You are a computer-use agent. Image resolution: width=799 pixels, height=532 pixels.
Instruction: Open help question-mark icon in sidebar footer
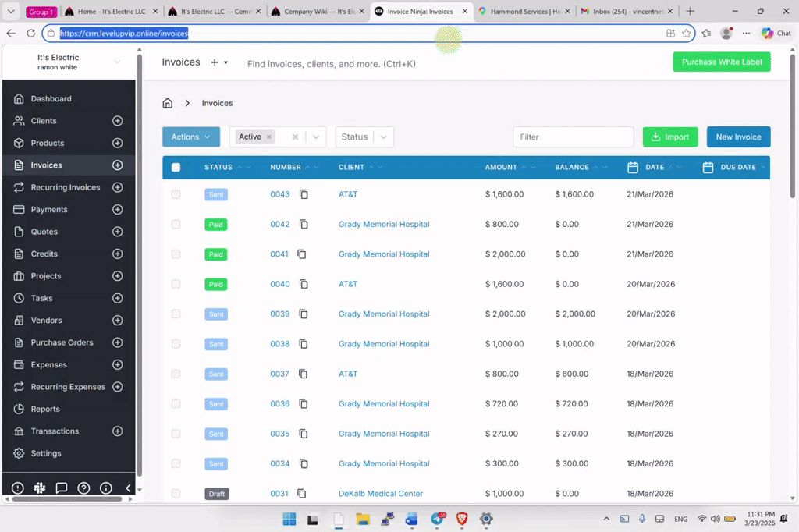83,488
